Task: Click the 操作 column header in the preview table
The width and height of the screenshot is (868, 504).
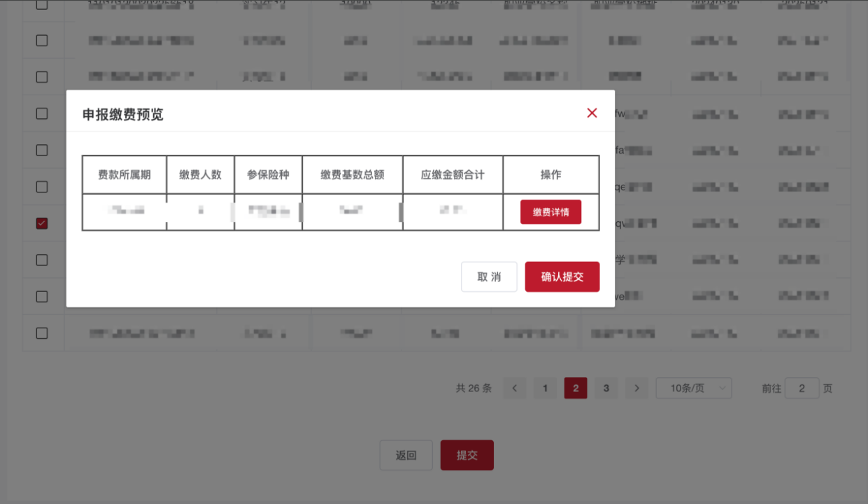Action: coord(552,174)
